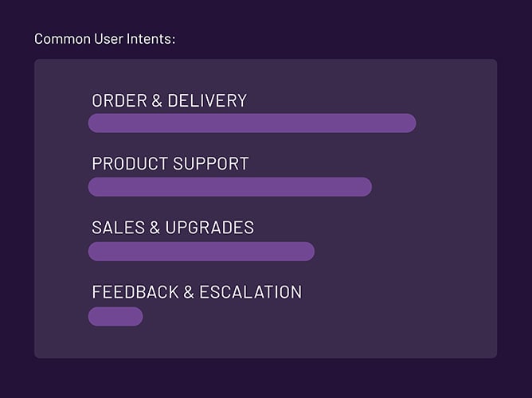
Task: Choose the SALES & UPGRADES label
Action: (173, 228)
